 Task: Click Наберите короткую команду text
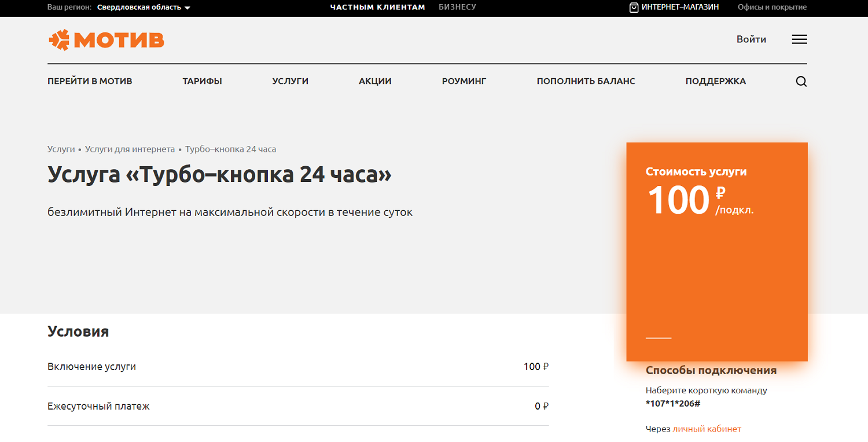tap(707, 390)
